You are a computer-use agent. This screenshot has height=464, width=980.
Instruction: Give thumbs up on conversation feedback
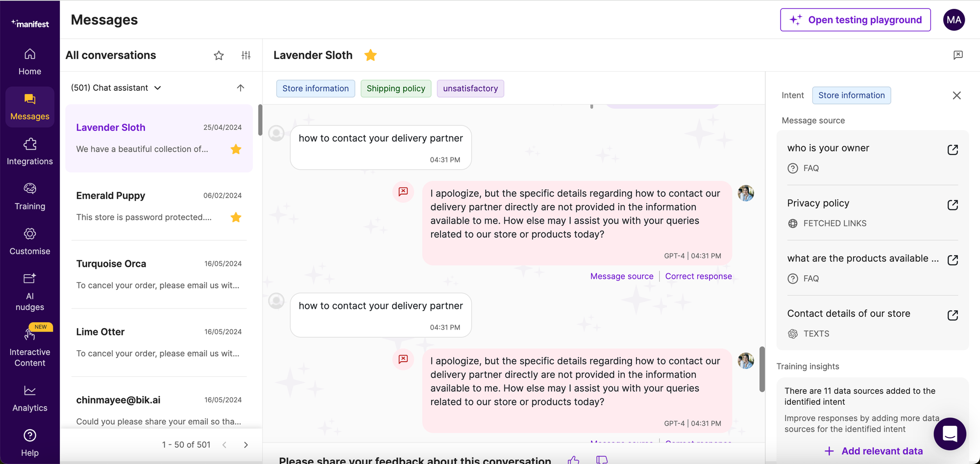pos(573,460)
